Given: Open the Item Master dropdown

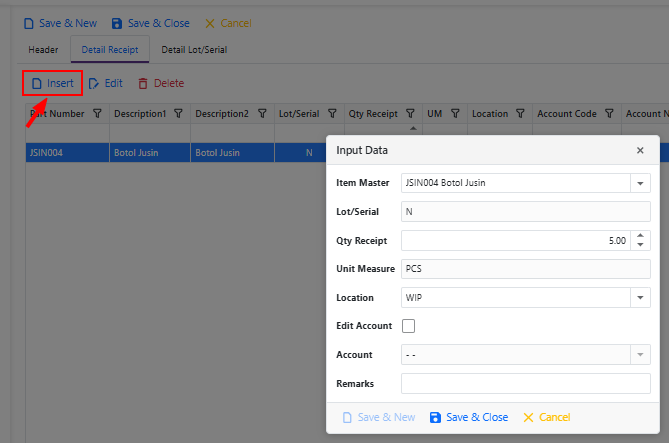Looking at the screenshot, I should point(640,183).
